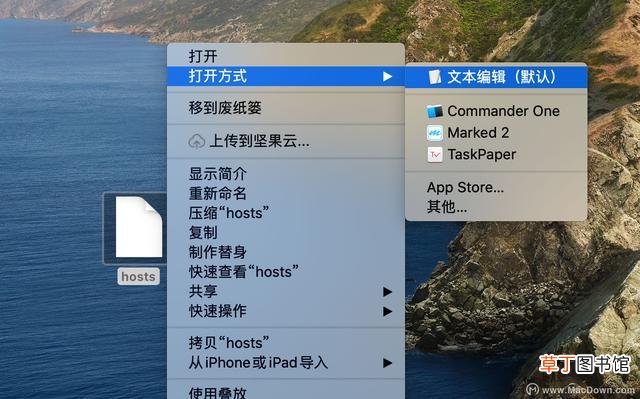Open the 快速操作 menu entry
The height and width of the screenshot is (399, 640).
[286, 311]
